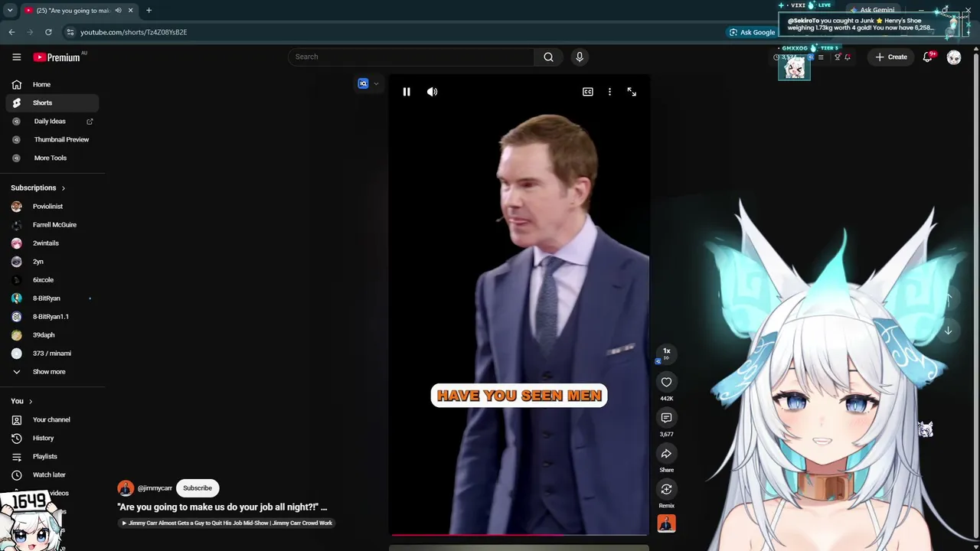Start voice search with the microphone
Screen dimensions: 980x551
580,57
